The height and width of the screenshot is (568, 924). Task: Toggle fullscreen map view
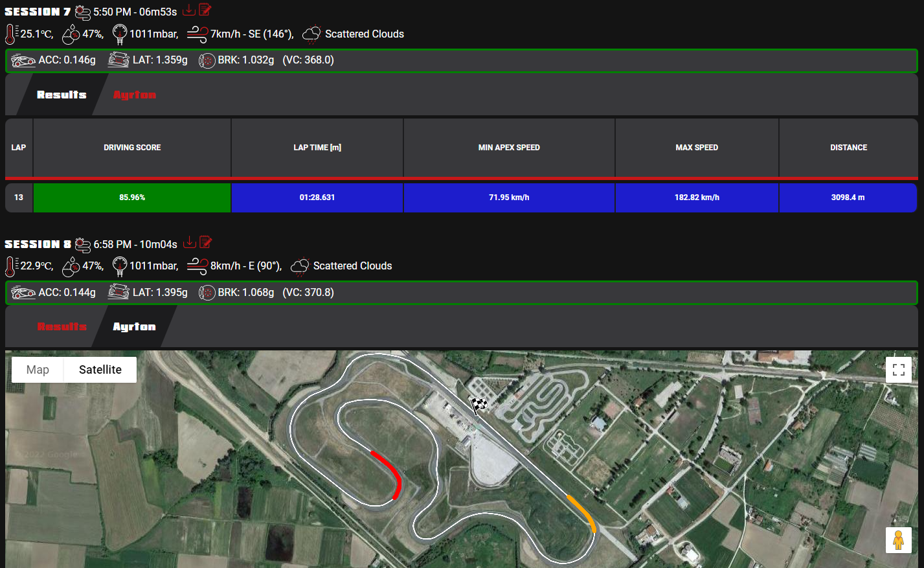(x=898, y=370)
